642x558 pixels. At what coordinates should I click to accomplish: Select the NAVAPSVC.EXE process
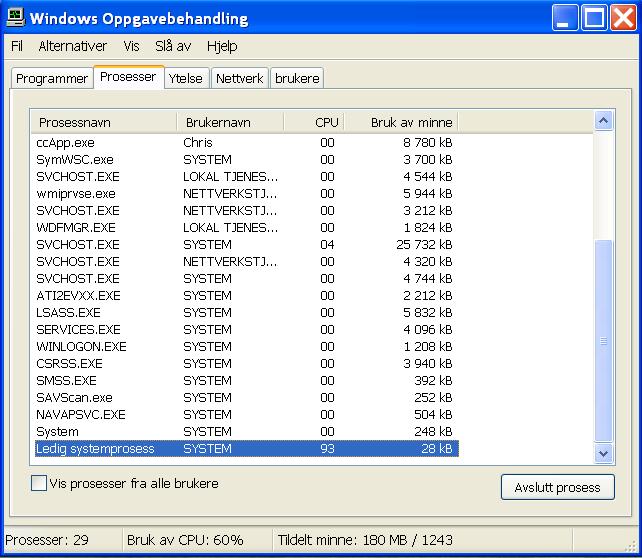(247, 414)
